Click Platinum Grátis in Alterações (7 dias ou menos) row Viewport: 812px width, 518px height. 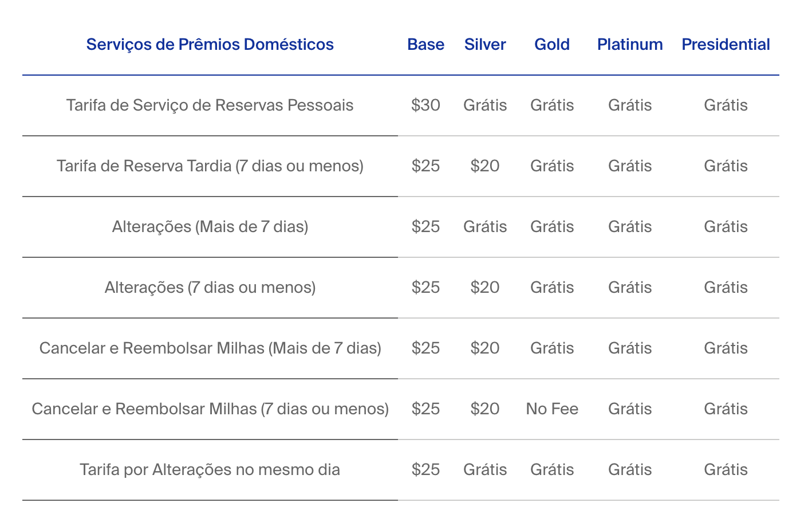(630, 288)
